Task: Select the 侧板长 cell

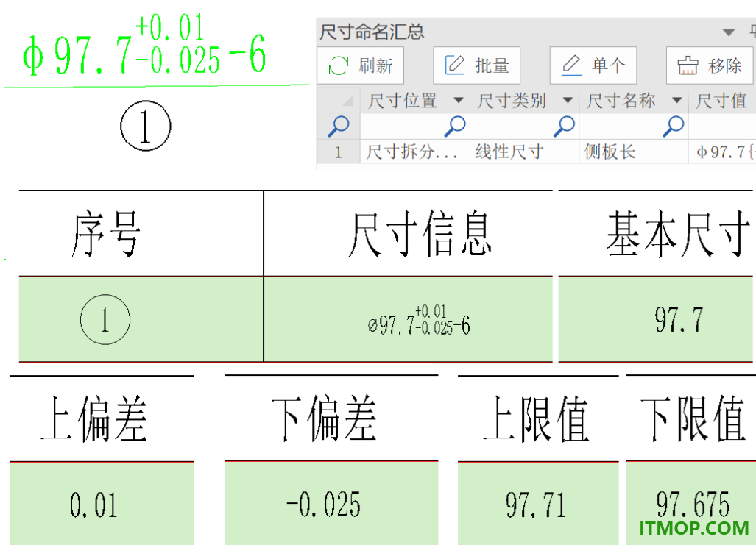Action: [634, 152]
